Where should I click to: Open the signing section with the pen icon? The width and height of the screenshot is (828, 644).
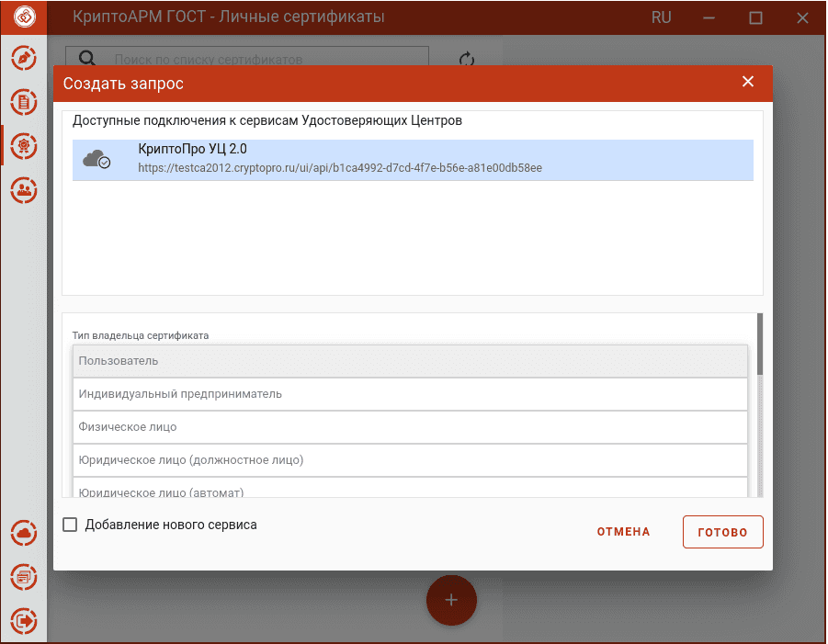click(x=24, y=58)
